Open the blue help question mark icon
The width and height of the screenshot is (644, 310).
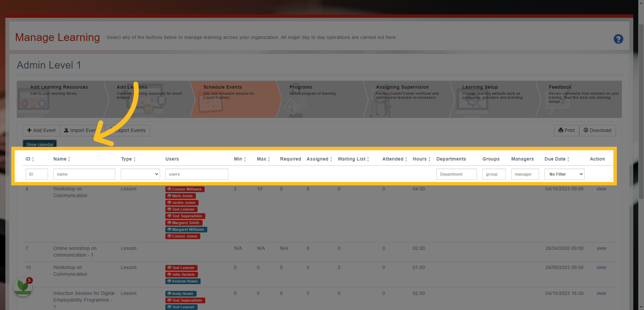click(618, 39)
